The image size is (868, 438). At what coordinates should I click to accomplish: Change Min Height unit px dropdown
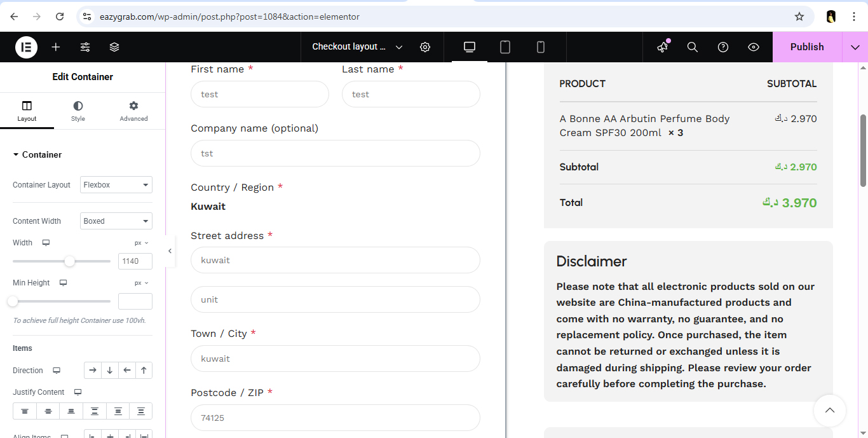(141, 283)
